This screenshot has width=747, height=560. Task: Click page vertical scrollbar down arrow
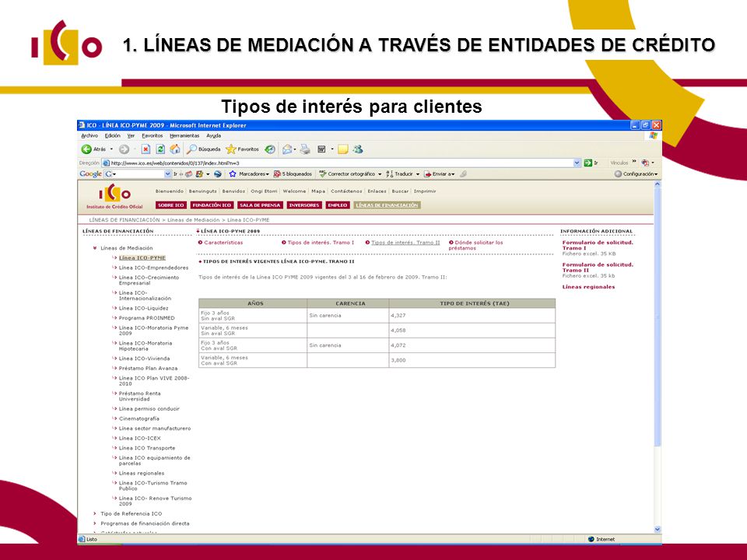(x=658, y=529)
